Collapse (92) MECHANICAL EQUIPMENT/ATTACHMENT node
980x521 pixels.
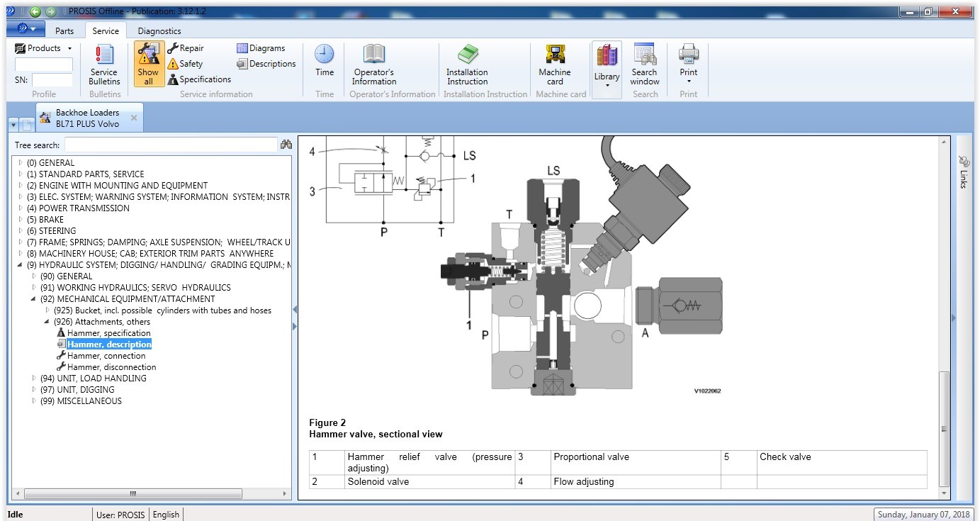tap(33, 299)
